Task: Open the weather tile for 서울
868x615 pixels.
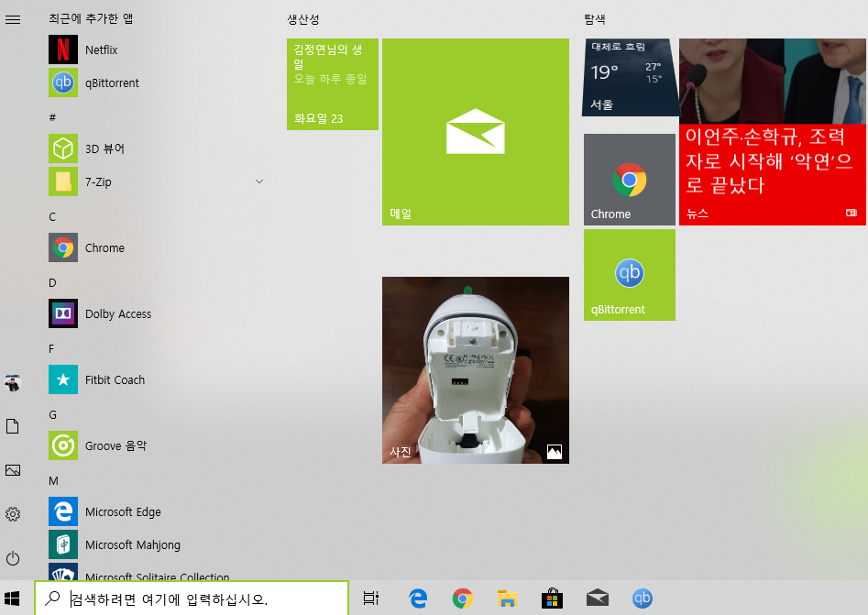Action: [630, 77]
